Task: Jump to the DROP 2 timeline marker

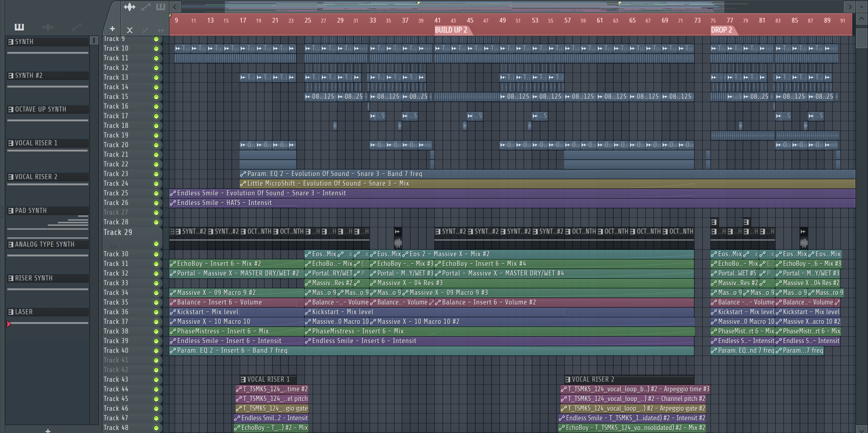Action: click(x=721, y=30)
